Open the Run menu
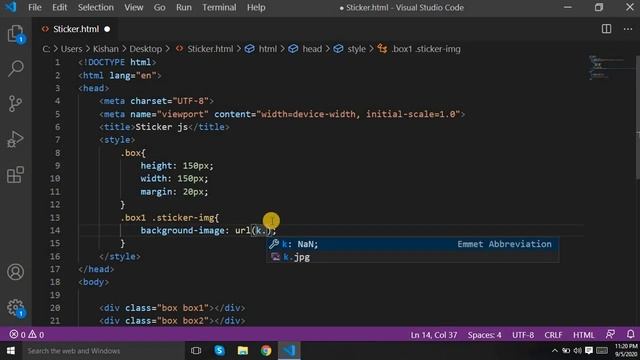 point(184,7)
